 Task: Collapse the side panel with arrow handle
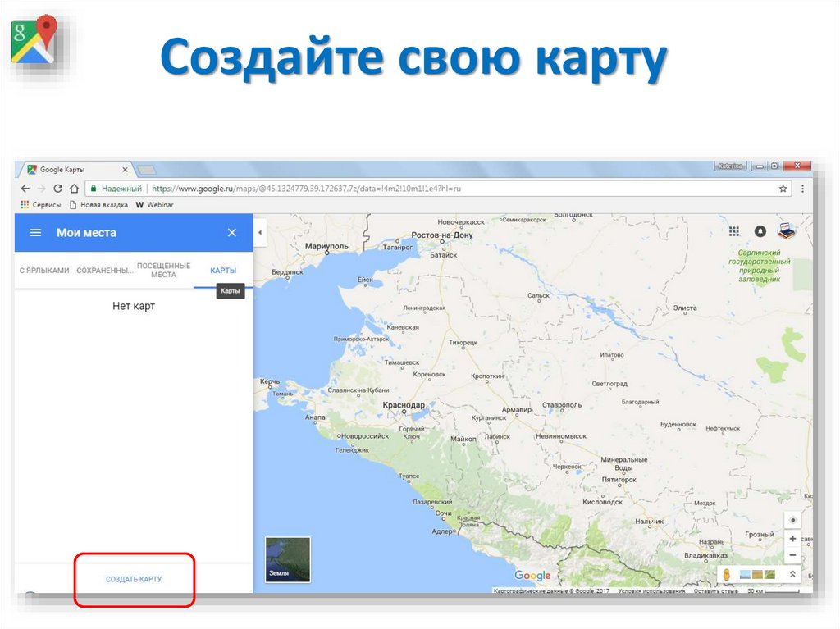tap(260, 233)
